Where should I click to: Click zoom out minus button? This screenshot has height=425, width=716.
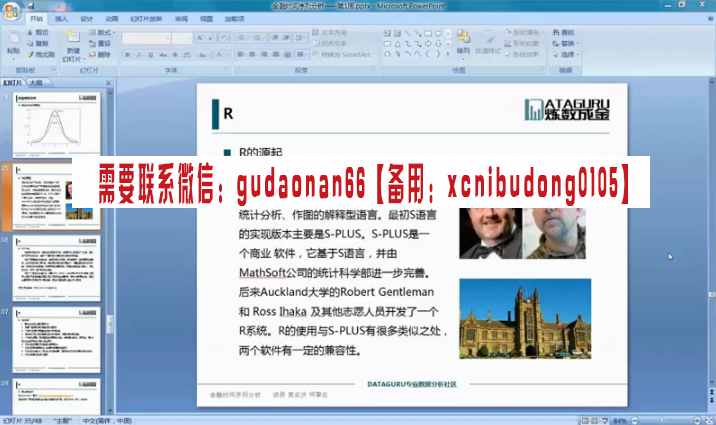[635, 420]
